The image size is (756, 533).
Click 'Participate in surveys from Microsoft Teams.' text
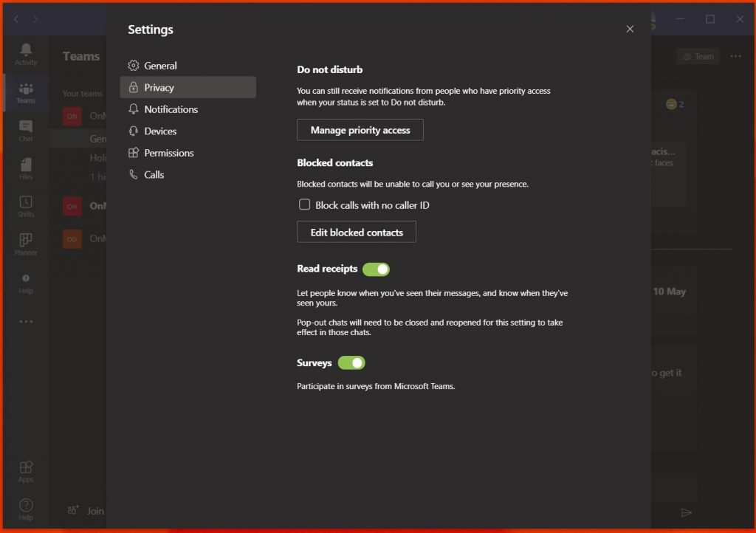tap(376, 386)
